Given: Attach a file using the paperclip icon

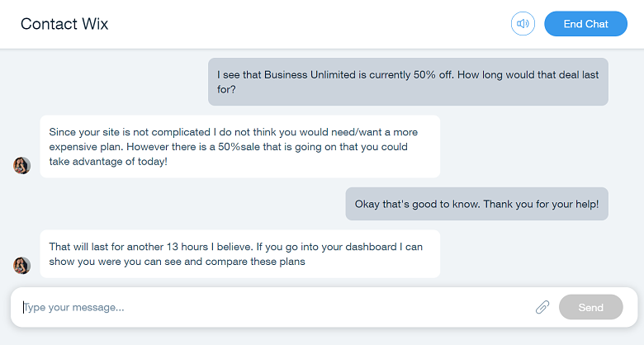Looking at the screenshot, I should pyautogui.click(x=542, y=307).
